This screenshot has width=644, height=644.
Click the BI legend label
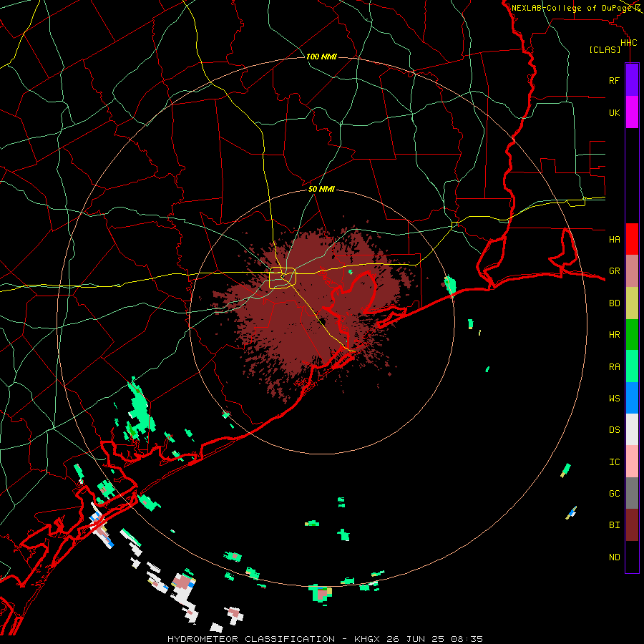614,525
